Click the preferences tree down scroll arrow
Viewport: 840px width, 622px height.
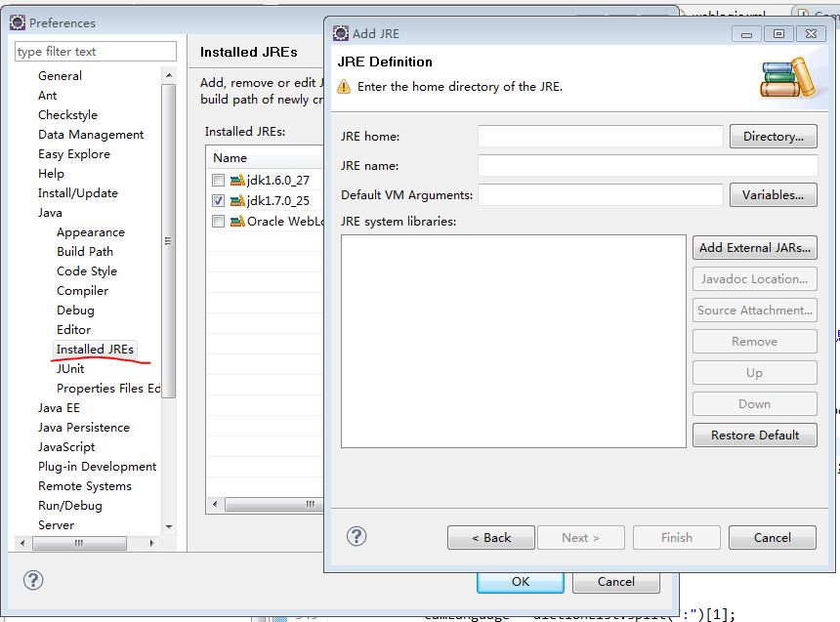tap(169, 526)
